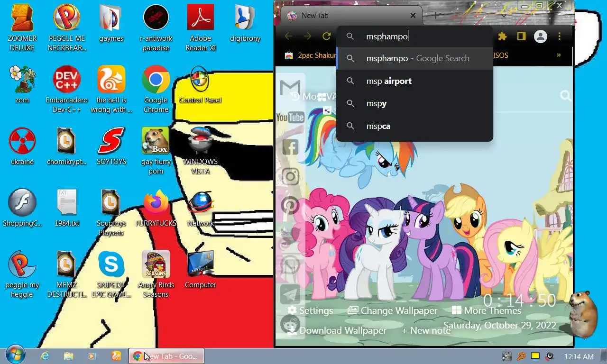Select the gaymes folder desktop icon
This screenshot has width=607, height=364.
point(111,23)
